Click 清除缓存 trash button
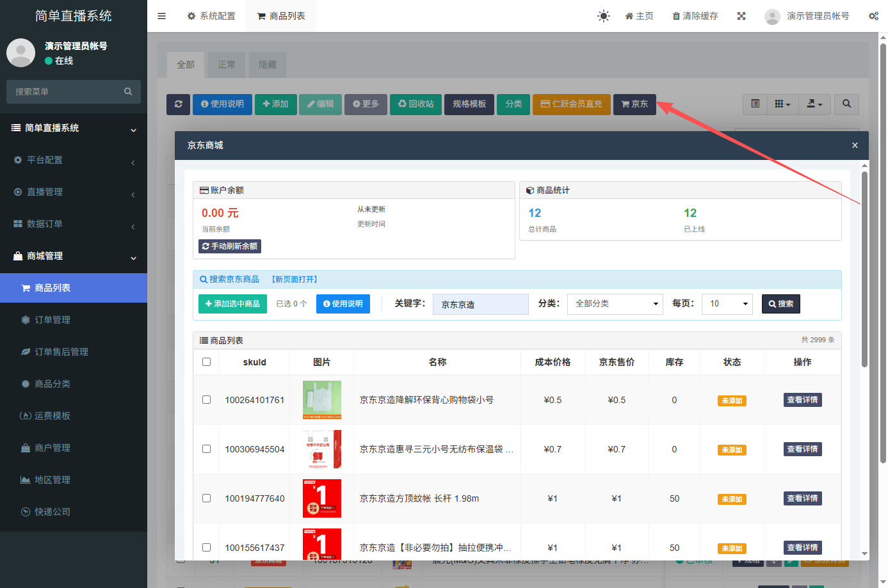Viewport: 888px width, 588px height. [695, 16]
